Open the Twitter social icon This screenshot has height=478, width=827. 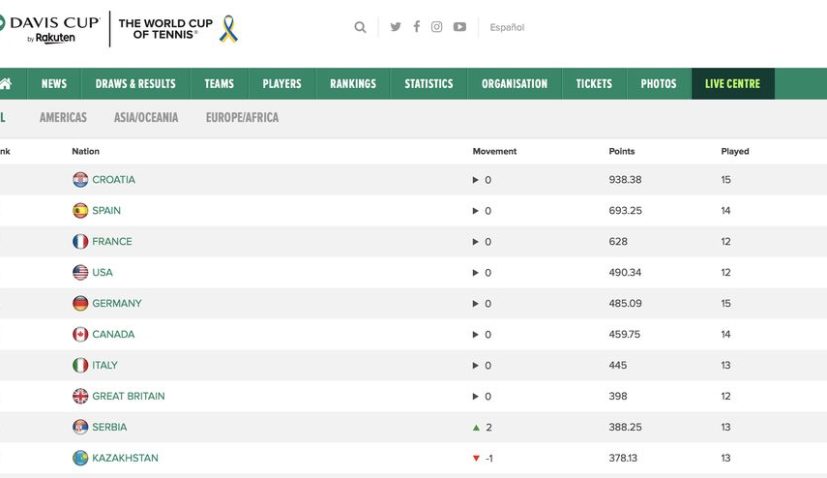tap(395, 27)
